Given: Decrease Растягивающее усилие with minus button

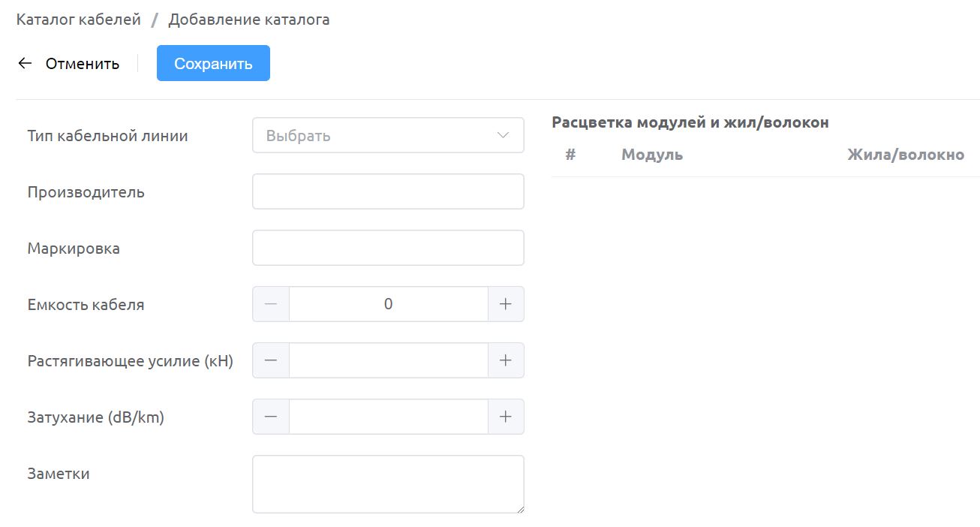Looking at the screenshot, I should [271, 360].
